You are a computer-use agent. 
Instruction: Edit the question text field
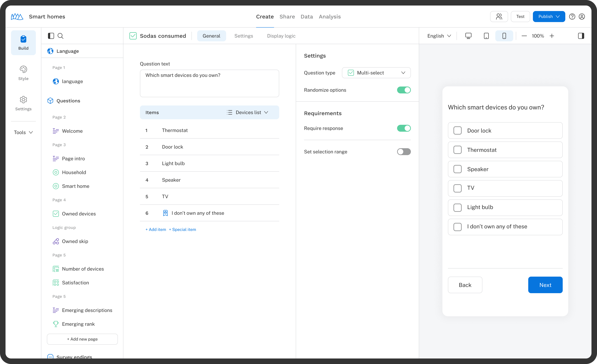point(210,83)
